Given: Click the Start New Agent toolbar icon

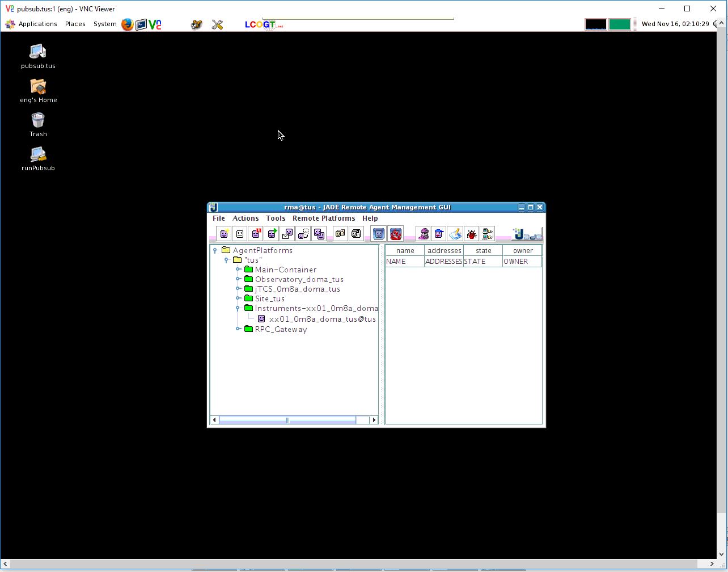Looking at the screenshot, I should point(224,234).
